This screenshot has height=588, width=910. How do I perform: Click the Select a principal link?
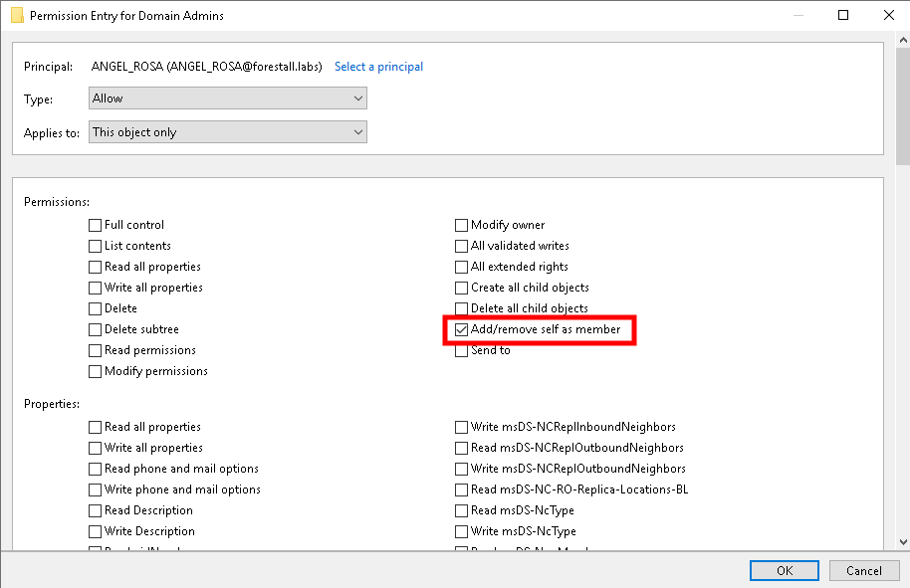click(378, 67)
